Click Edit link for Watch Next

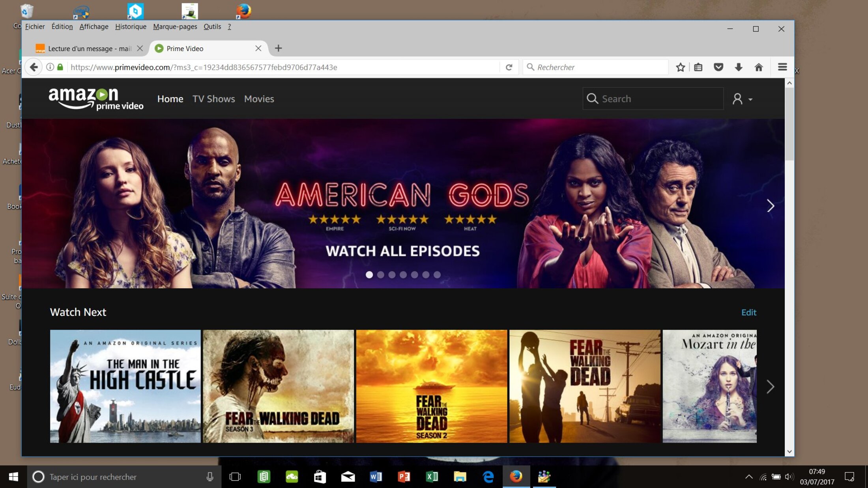[748, 312]
